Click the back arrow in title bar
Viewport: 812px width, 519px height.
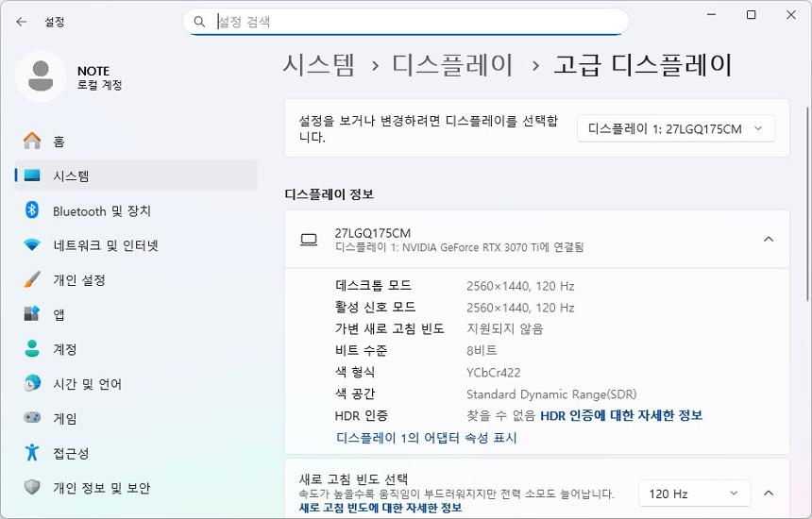point(22,21)
